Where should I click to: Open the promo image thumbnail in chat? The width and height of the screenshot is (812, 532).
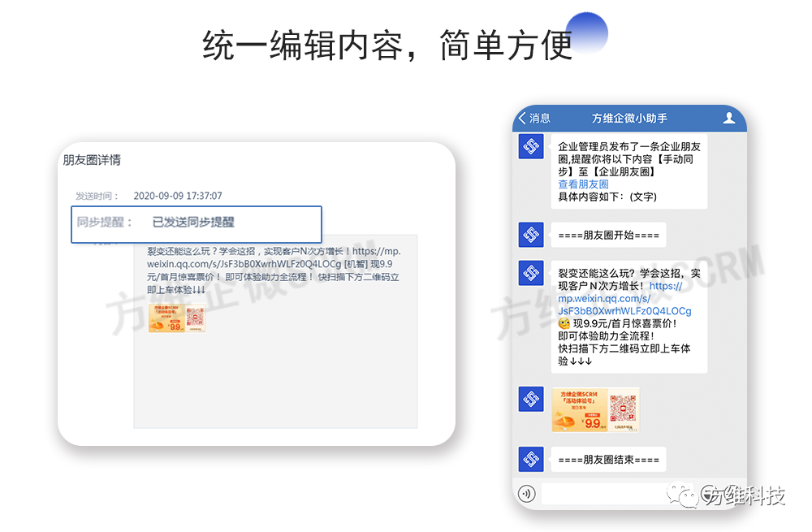[595, 409]
